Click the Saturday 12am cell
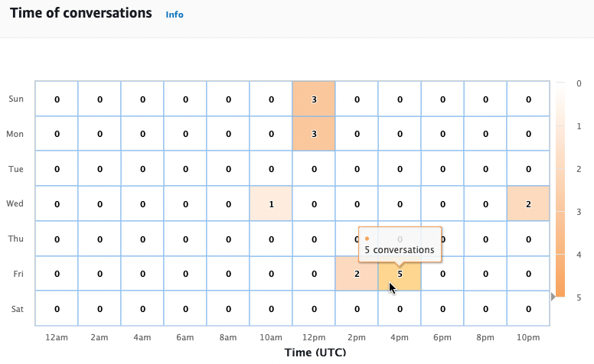 point(57,308)
